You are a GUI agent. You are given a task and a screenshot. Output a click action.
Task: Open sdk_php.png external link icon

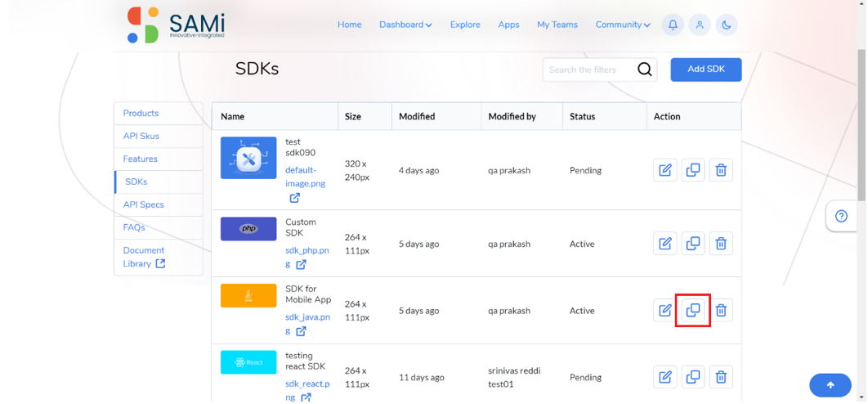coord(301,265)
